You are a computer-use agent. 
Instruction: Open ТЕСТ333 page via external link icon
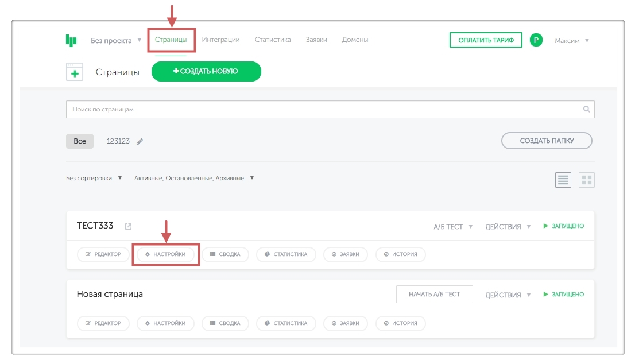click(x=129, y=226)
